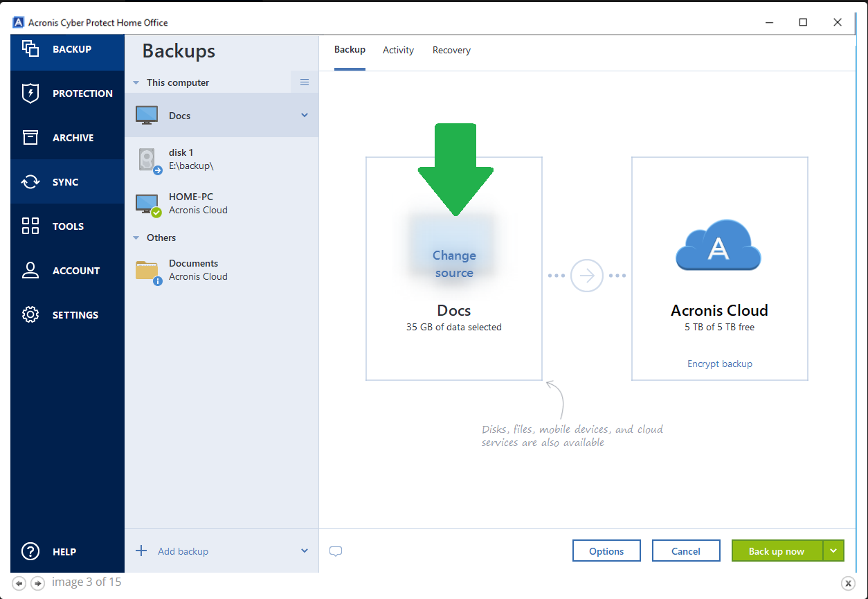The height and width of the screenshot is (599, 868).
Task: Expand the Docs backup chevron
Action: (x=305, y=115)
